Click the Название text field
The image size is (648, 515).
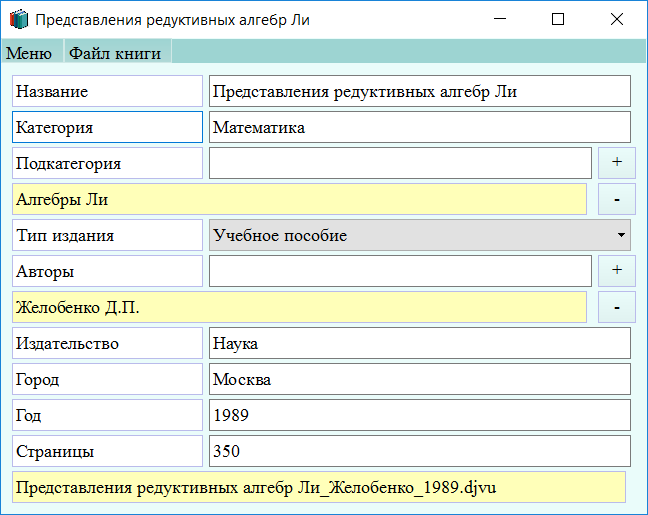coord(420,92)
